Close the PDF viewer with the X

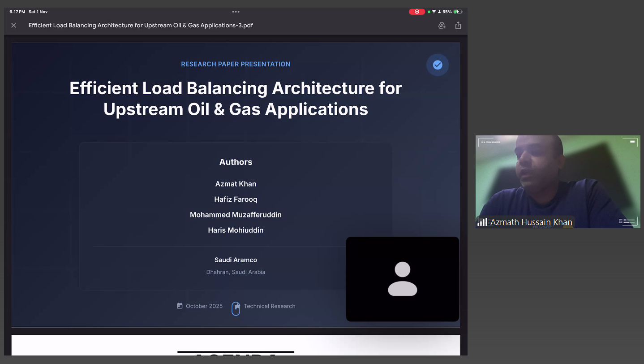[x=14, y=26]
